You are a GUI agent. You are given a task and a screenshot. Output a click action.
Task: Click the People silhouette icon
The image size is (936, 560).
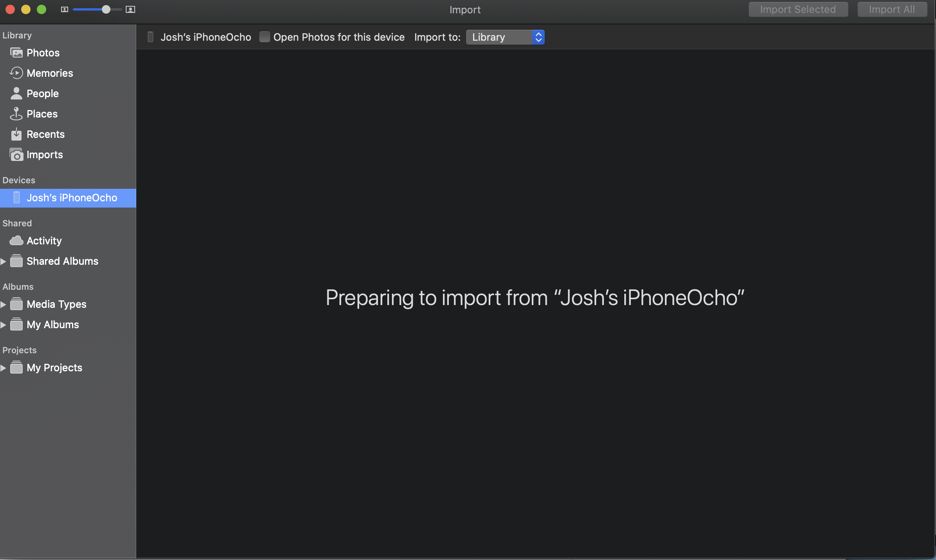16,94
